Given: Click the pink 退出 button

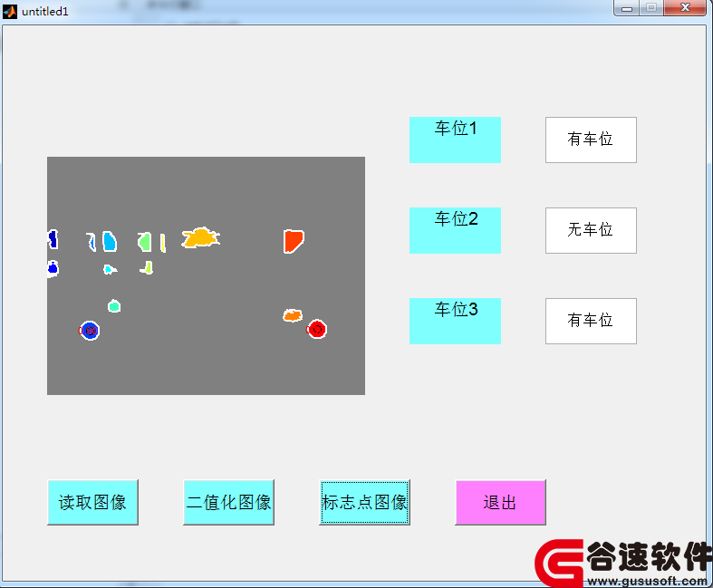Looking at the screenshot, I should (501, 503).
